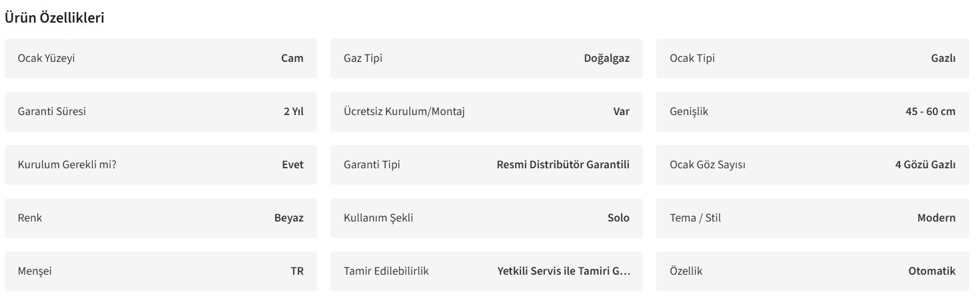
Task: Click the Tamir Edilebilirlik label
Action: (x=386, y=271)
